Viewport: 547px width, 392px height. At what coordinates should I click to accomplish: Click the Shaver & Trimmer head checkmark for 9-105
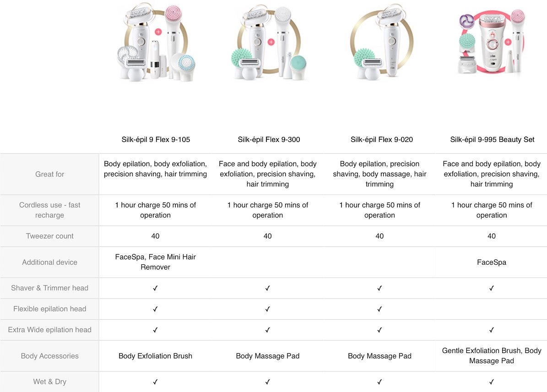coord(155,289)
